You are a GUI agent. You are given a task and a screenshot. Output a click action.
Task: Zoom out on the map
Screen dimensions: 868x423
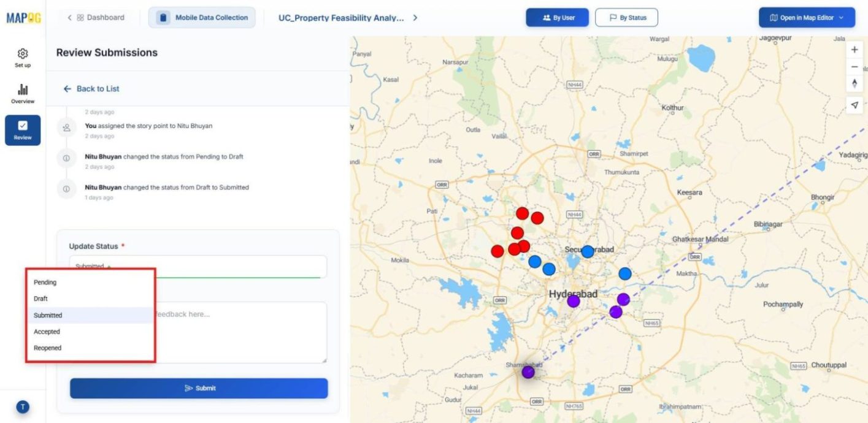click(854, 66)
